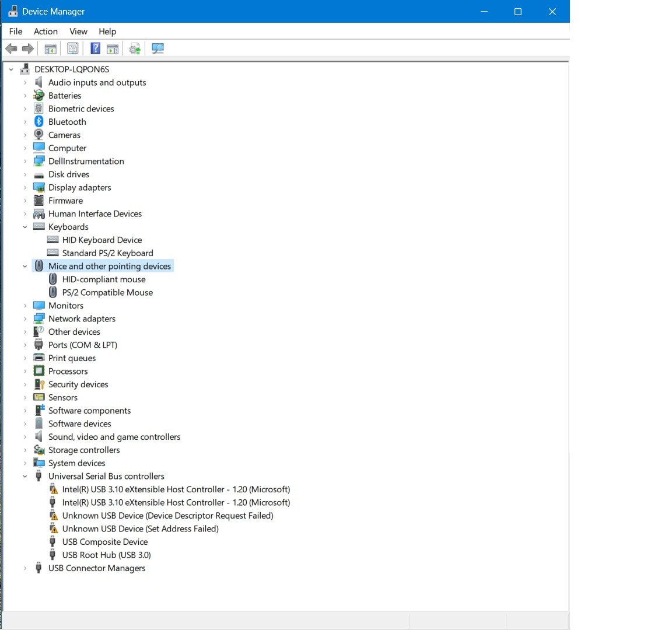Click the Back arrow toolbar icon
The height and width of the screenshot is (630, 672).
[12, 49]
